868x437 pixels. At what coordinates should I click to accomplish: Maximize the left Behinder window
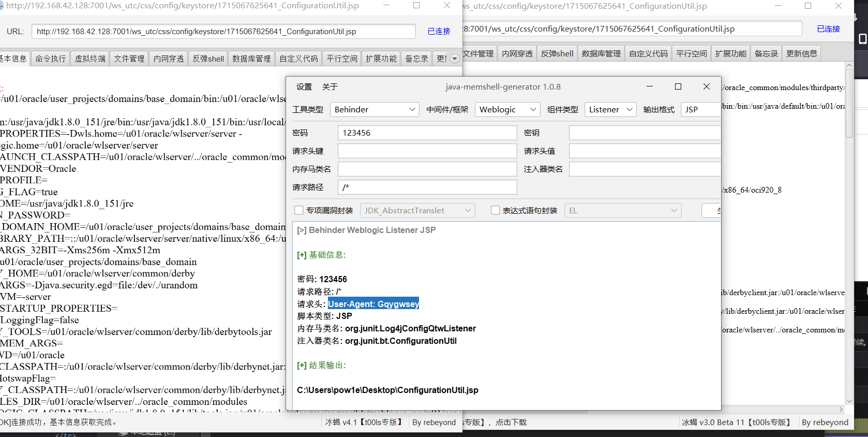pos(416,5)
